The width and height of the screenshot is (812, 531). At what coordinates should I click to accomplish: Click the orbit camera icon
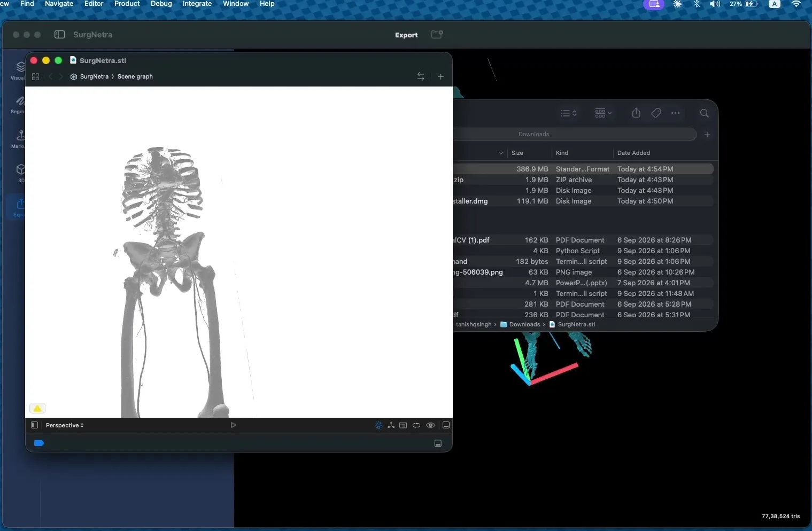pyautogui.click(x=416, y=425)
